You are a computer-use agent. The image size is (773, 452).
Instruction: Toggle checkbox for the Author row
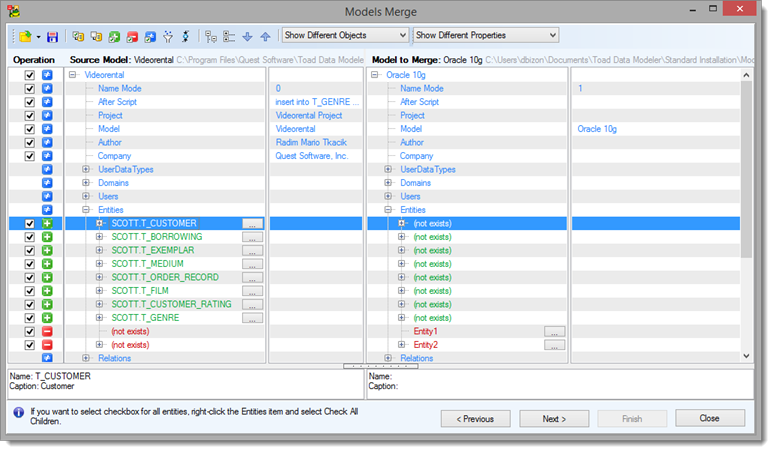[x=30, y=142]
